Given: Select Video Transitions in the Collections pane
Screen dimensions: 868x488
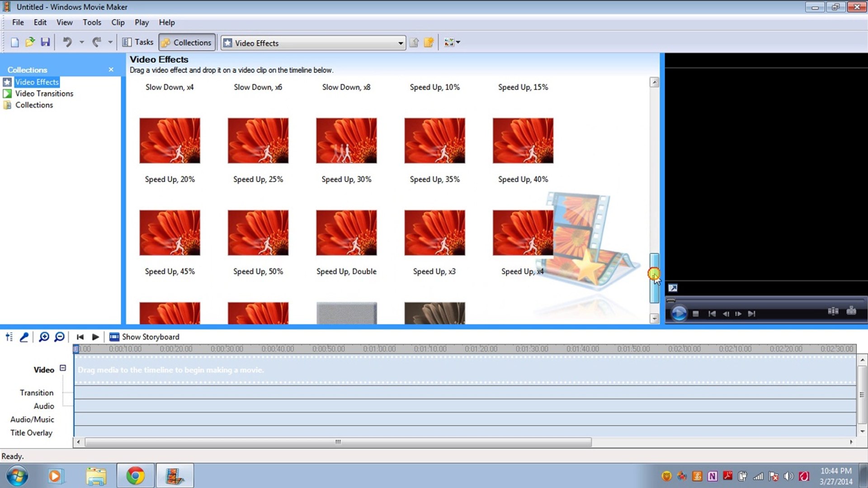Looking at the screenshot, I should [x=44, y=94].
